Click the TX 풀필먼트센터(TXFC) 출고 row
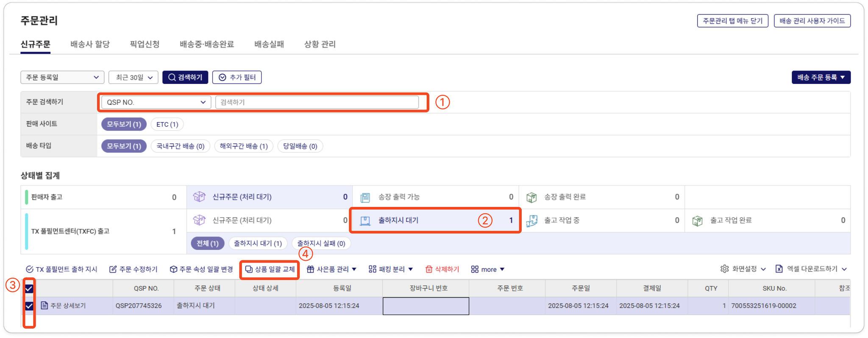Viewport: 868px width, 338px height. coord(103,232)
